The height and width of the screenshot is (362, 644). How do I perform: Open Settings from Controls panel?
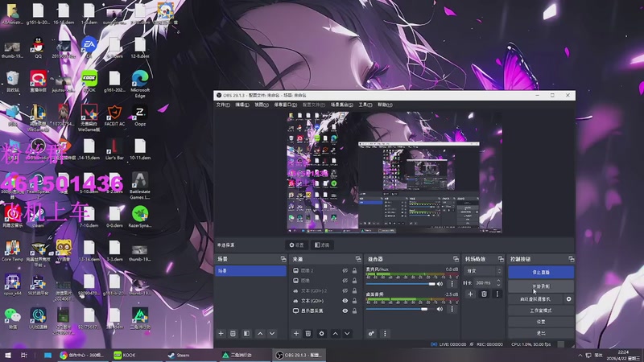click(x=541, y=322)
